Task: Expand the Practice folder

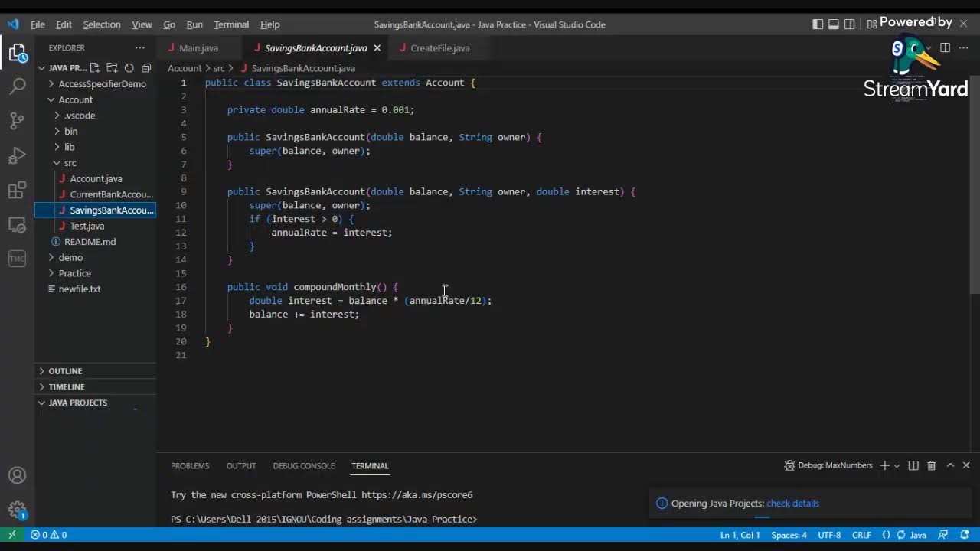Action: point(95,273)
